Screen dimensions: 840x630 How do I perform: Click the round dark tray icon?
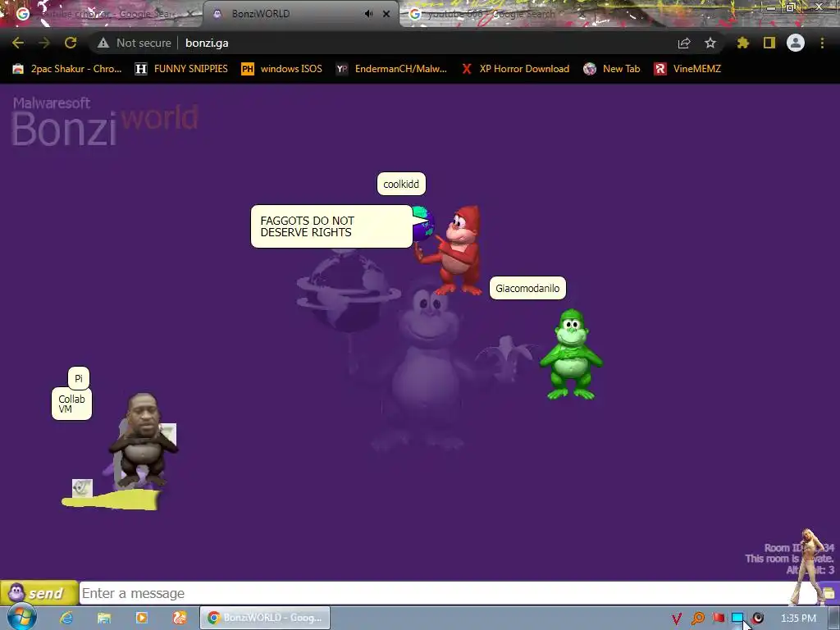click(x=757, y=619)
